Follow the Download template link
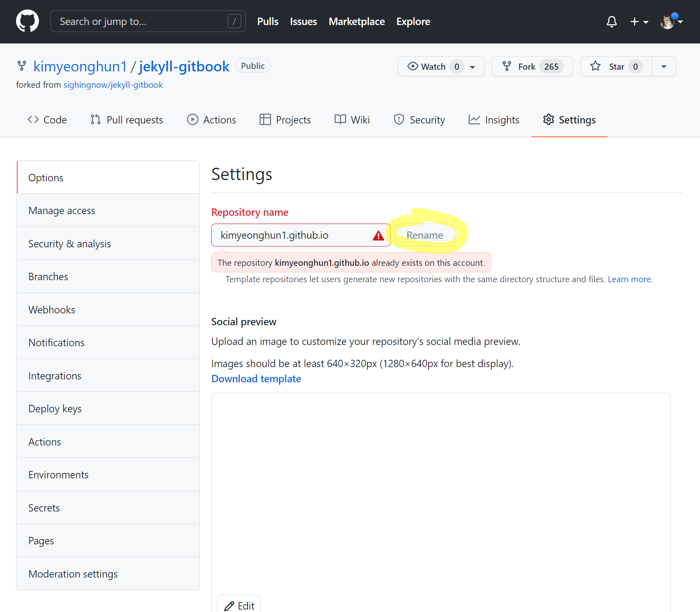Screen dimensions: 700x612 pos(256,379)
